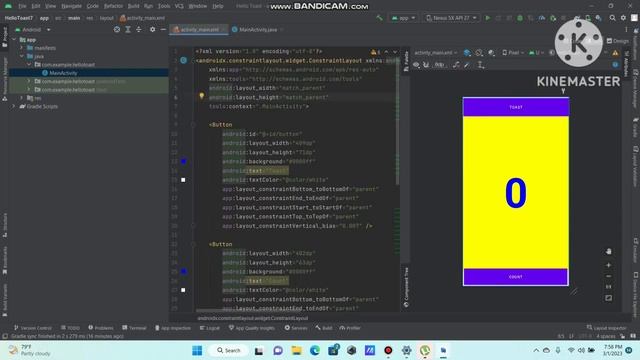Open the Problems tool window

click(x=100, y=328)
